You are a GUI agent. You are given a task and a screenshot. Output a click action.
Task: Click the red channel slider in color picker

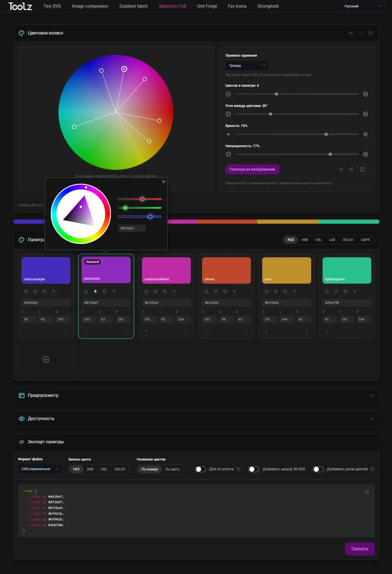point(139,199)
